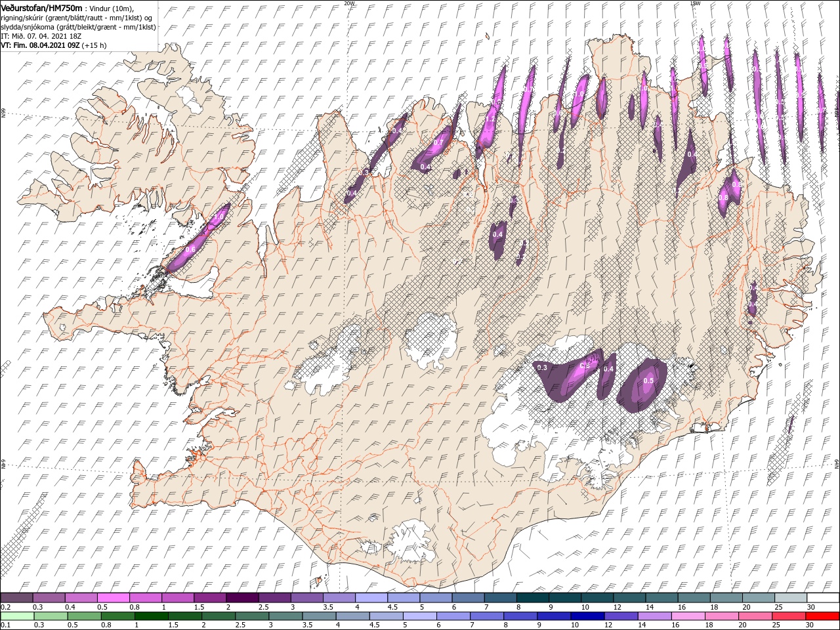Screen dimensions: 840x630
Task: Pick the teal 12 swatch in upper legend
Action: click(x=629, y=598)
